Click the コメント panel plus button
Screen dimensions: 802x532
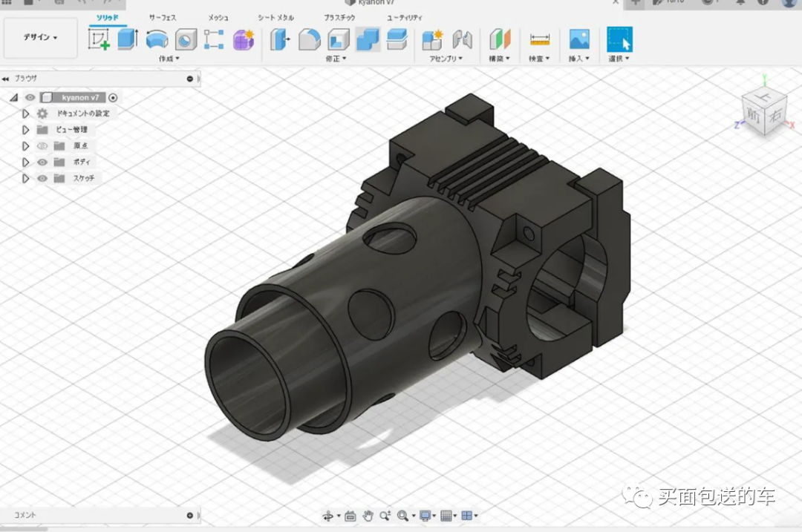pos(190,515)
